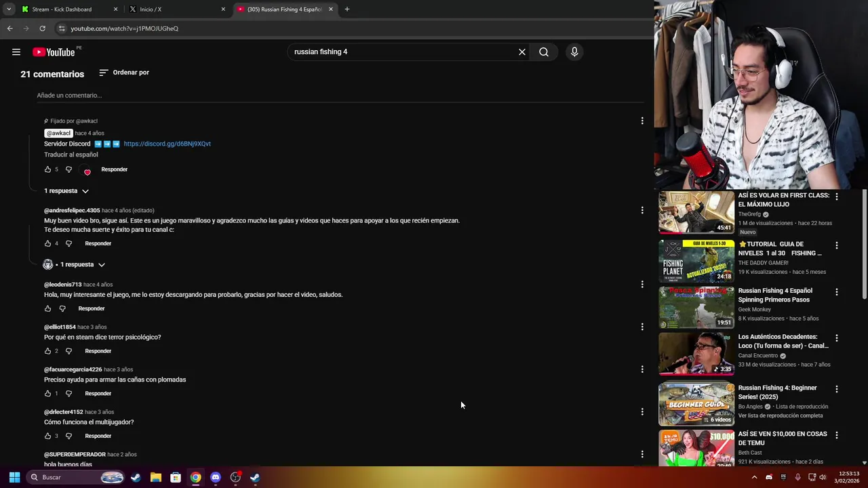The image size is (868, 488).
Task: Open the Ordenar por sort dropdown
Action: pyautogui.click(x=124, y=73)
